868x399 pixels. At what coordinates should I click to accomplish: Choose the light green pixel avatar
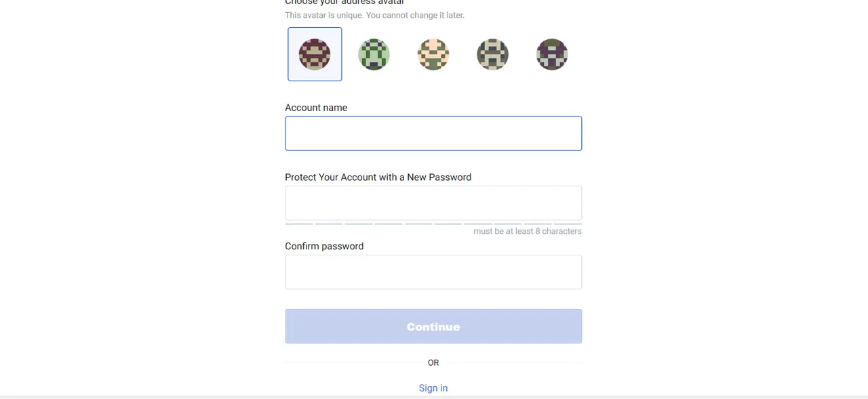click(x=374, y=54)
